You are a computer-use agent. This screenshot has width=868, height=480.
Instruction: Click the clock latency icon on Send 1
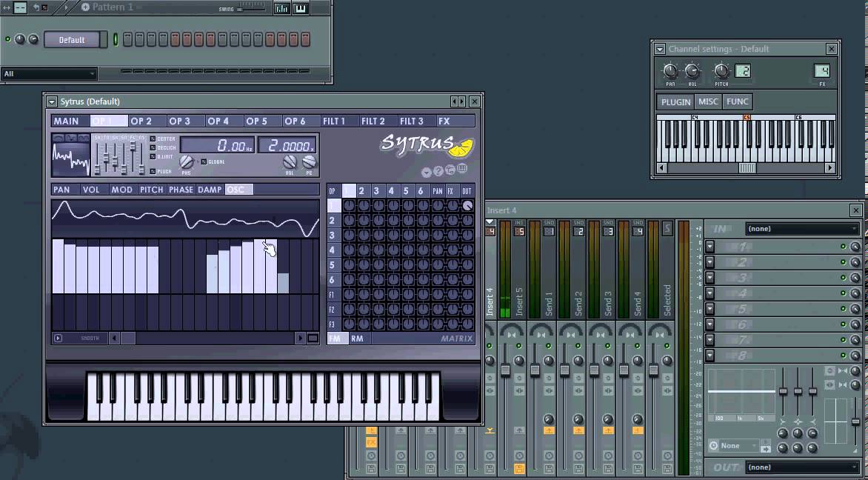point(549,456)
